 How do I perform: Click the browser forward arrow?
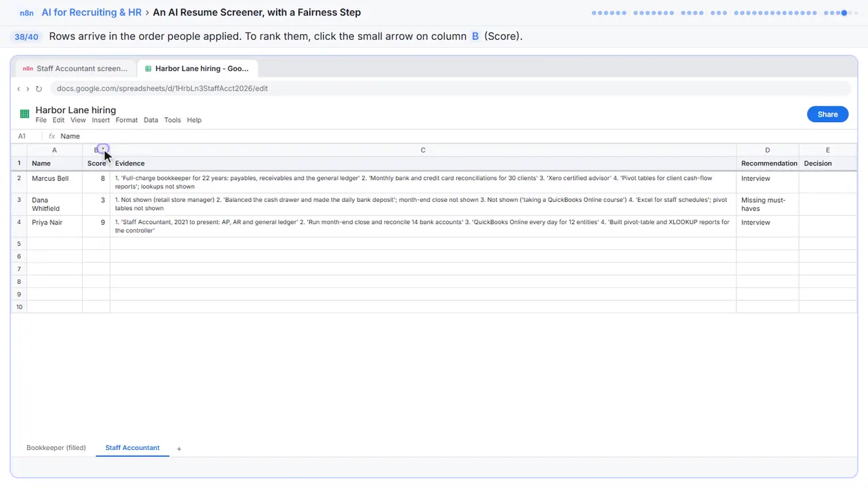(x=28, y=89)
